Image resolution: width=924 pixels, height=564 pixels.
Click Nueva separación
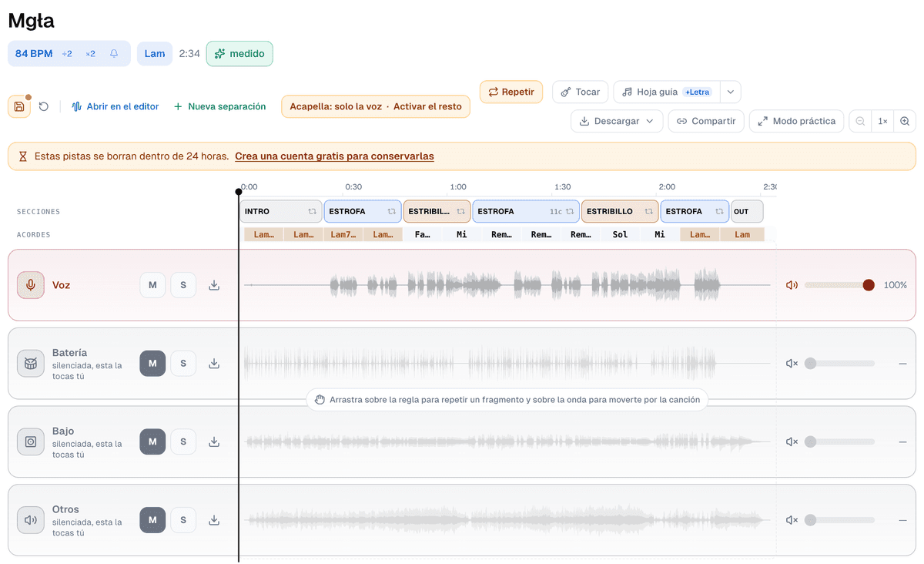click(x=220, y=106)
